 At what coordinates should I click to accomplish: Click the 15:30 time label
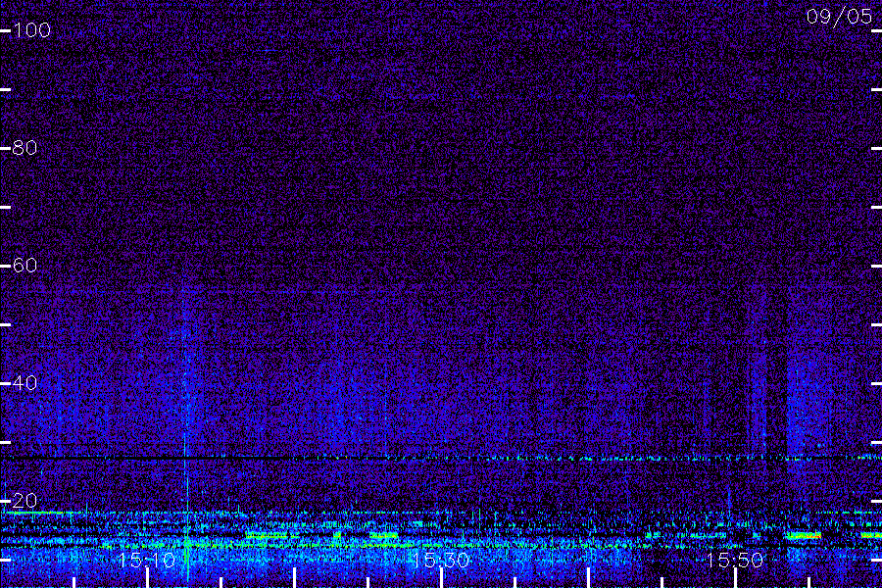coord(441,560)
